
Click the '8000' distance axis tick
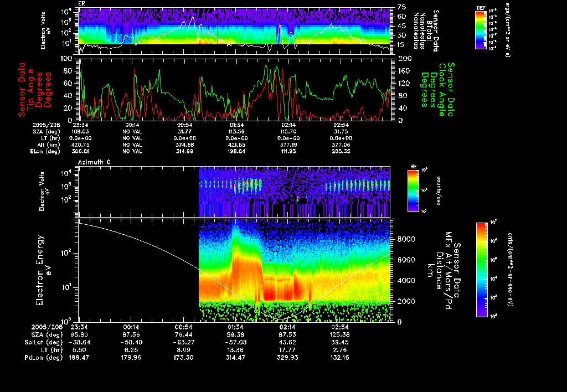pos(406,239)
